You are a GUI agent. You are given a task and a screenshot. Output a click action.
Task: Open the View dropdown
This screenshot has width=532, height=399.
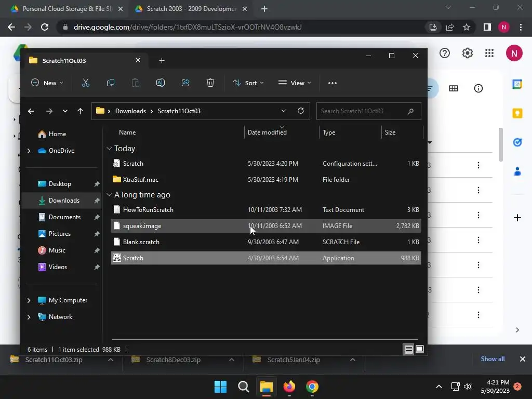(x=294, y=83)
